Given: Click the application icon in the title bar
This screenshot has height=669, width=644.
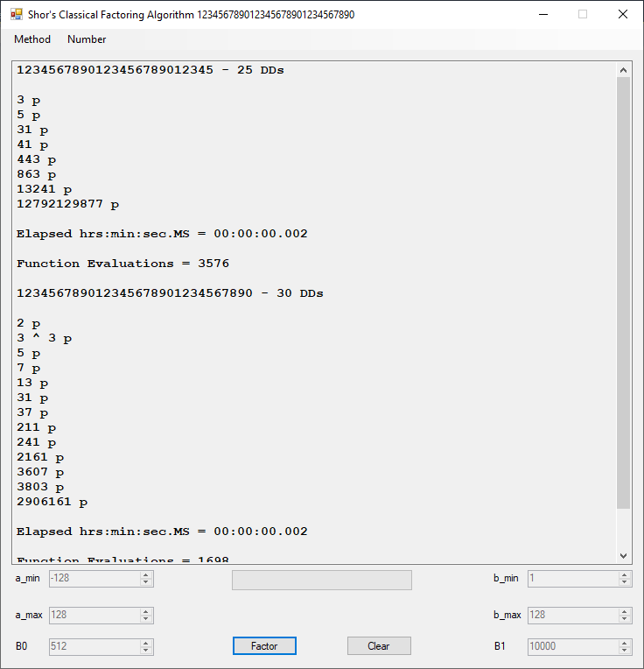Looking at the screenshot, I should pyautogui.click(x=17, y=15).
